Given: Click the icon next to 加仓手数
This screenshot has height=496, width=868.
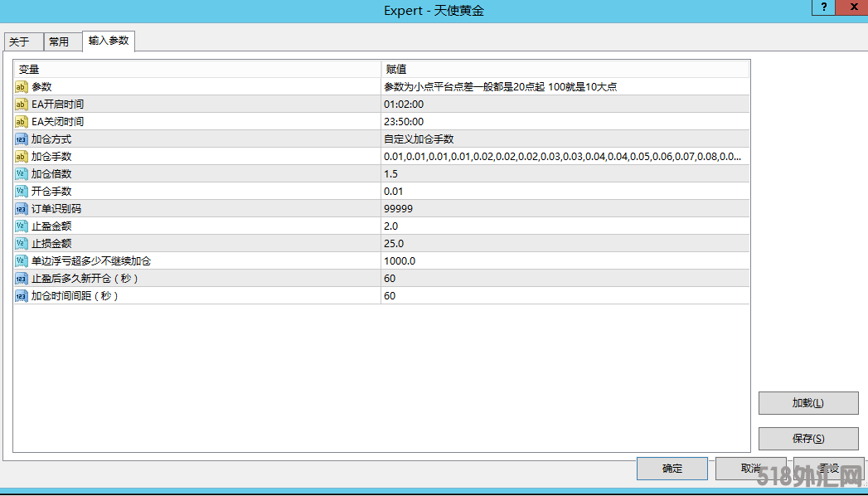Looking at the screenshot, I should tap(22, 157).
